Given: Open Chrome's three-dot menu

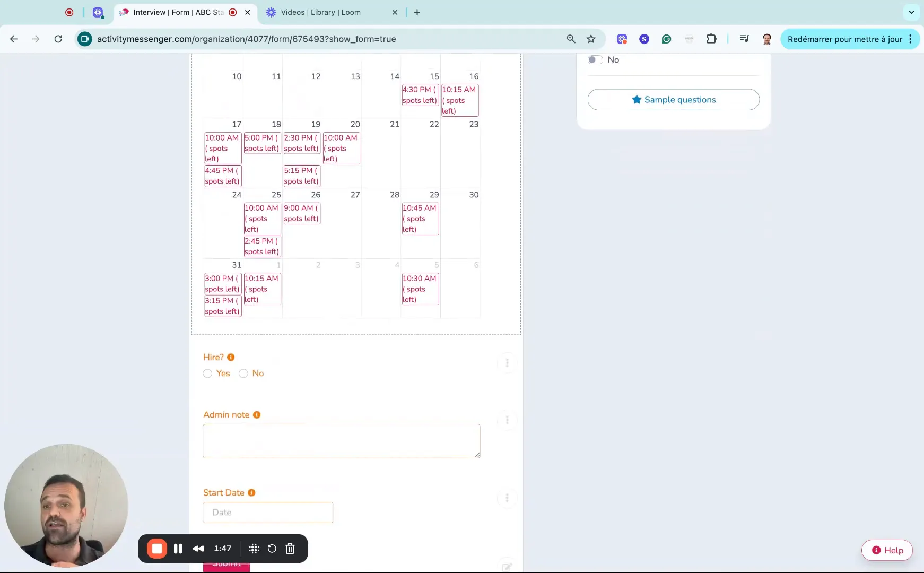Looking at the screenshot, I should pos(910,39).
